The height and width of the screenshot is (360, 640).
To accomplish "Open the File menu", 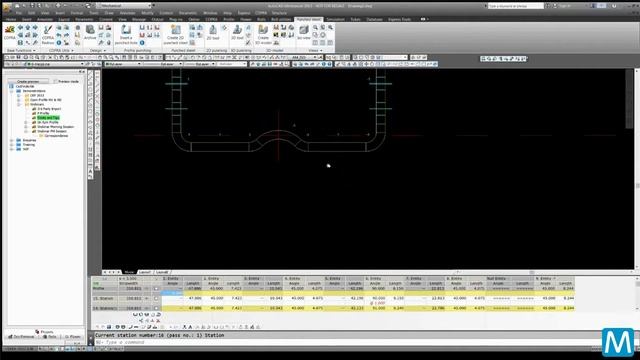I will (19, 13).
